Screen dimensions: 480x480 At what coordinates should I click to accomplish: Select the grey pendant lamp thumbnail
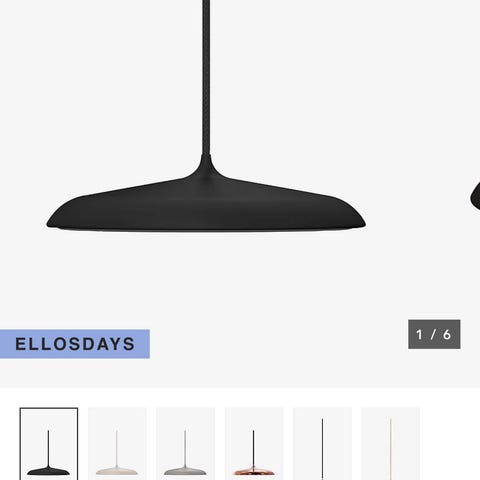[185, 444]
